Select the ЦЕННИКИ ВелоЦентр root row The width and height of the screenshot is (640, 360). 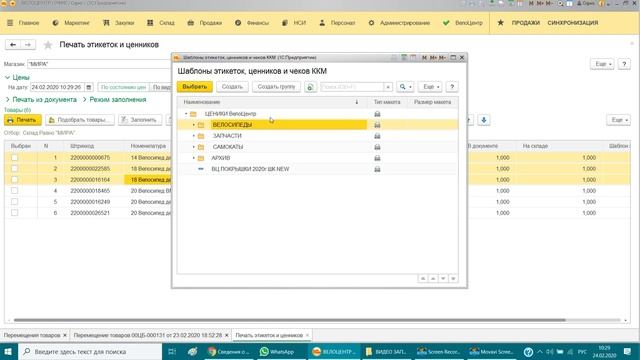[318, 114]
